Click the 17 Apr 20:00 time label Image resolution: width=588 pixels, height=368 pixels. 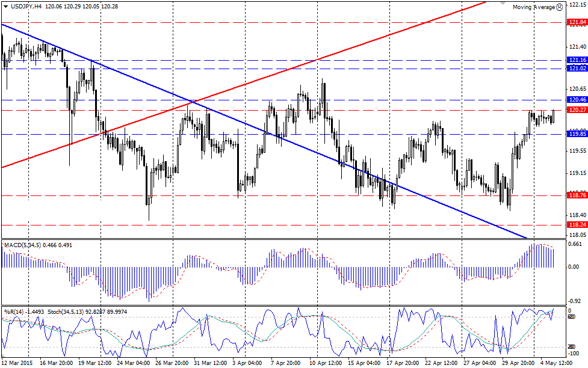tap(403, 363)
